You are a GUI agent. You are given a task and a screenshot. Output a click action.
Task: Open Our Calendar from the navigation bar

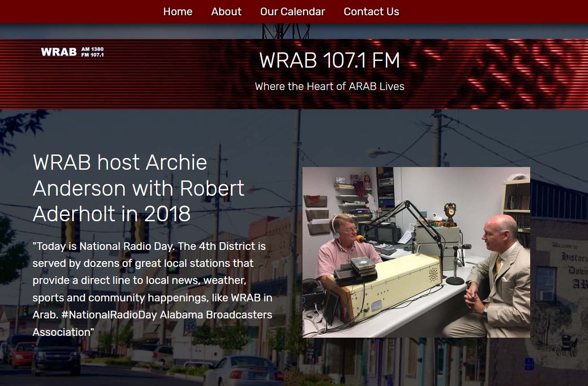292,12
